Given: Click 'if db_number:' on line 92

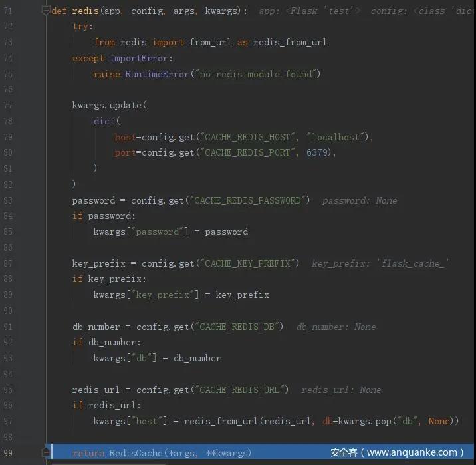Looking at the screenshot, I should (x=106, y=343).
